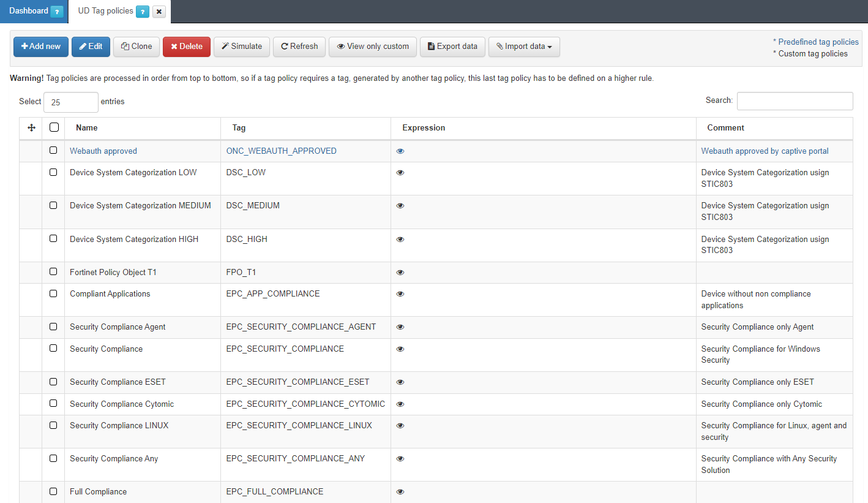The width and height of the screenshot is (868, 503).
Task: Show expression for Fortinet Policy Object T1
Action: (x=400, y=273)
